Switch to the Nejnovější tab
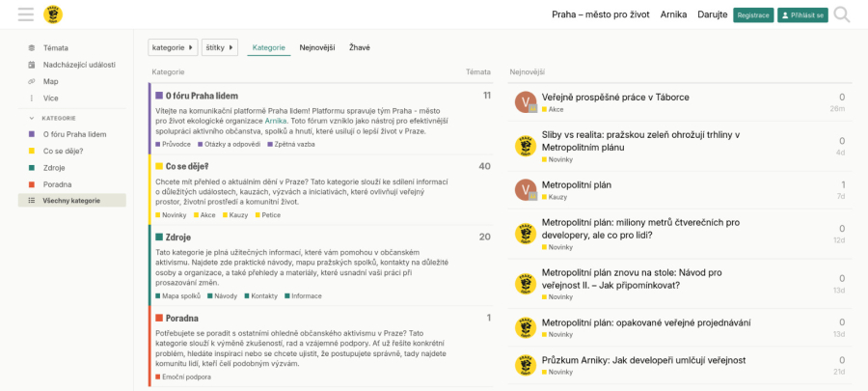Image resolution: width=868 pixels, height=391 pixels. pyautogui.click(x=316, y=47)
